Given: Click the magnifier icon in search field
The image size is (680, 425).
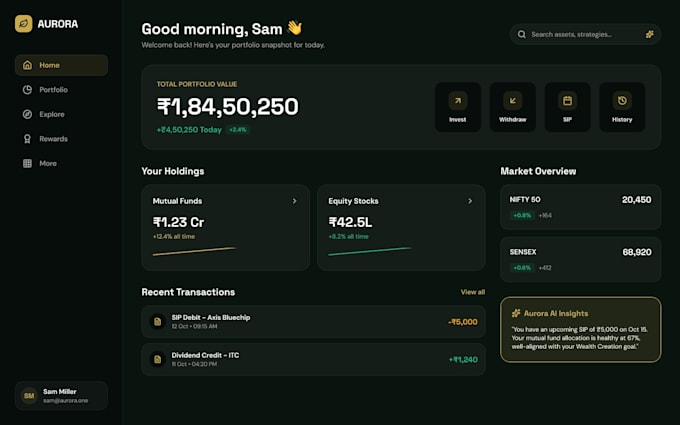Looking at the screenshot, I should (522, 34).
